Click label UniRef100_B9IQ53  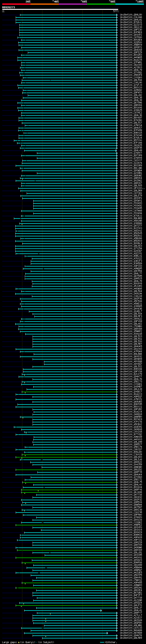[131, 55]
